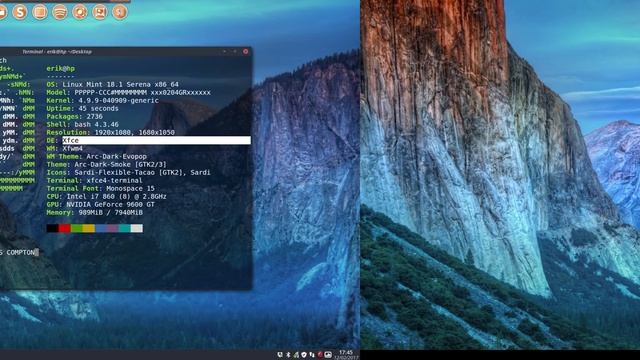Click the black color block in terminal
The image size is (640, 360).
tap(53, 228)
